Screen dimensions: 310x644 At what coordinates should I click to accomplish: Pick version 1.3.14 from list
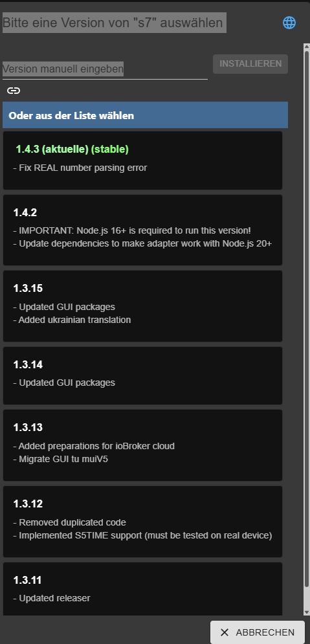pyautogui.click(x=142, y=376)
